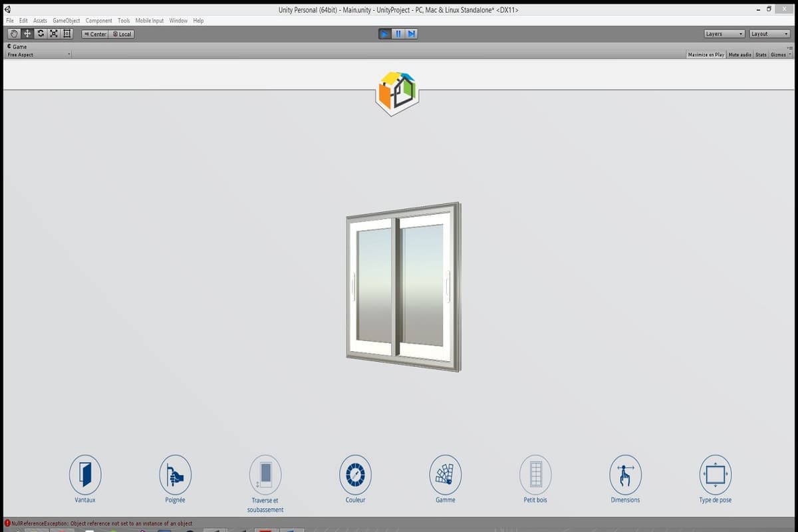Select the Hand tool in toolbar
The height and width of the screenshot is (532, 798).
[x=14, y=34]
